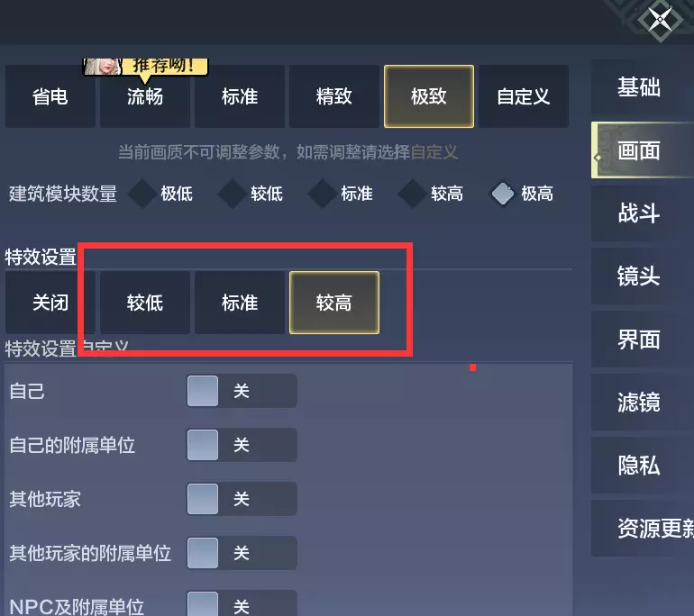Pick the 较低 diamond for 建筑模块数量

(x=232, y=194)
